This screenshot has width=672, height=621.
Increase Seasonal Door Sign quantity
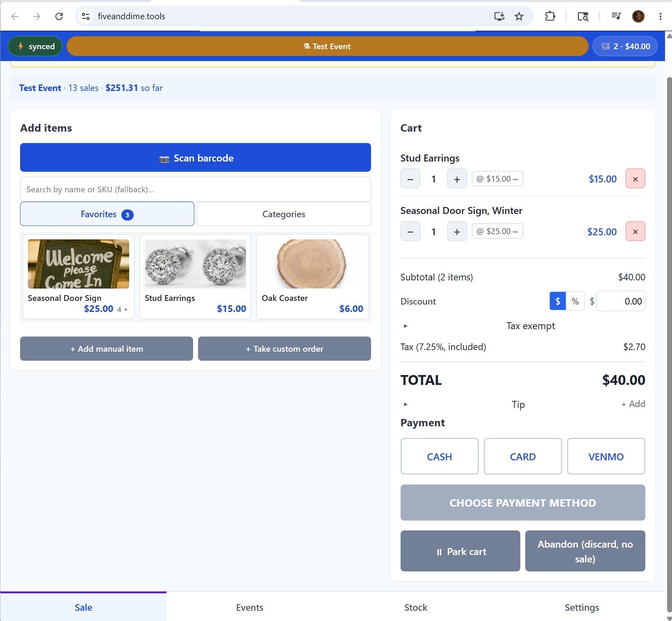(457, 232)
